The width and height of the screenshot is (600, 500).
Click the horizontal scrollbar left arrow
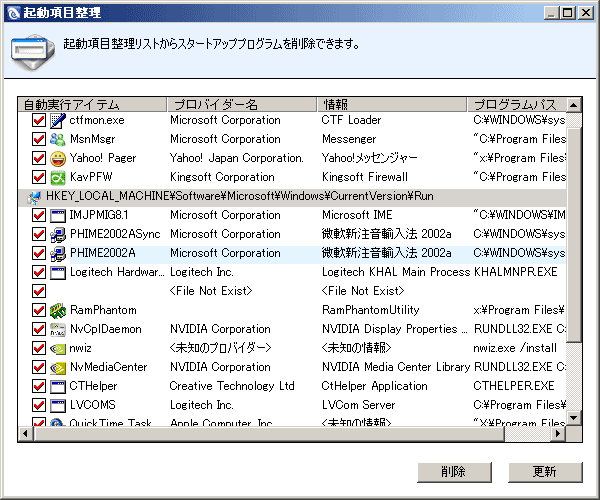(x=26, y=434)
